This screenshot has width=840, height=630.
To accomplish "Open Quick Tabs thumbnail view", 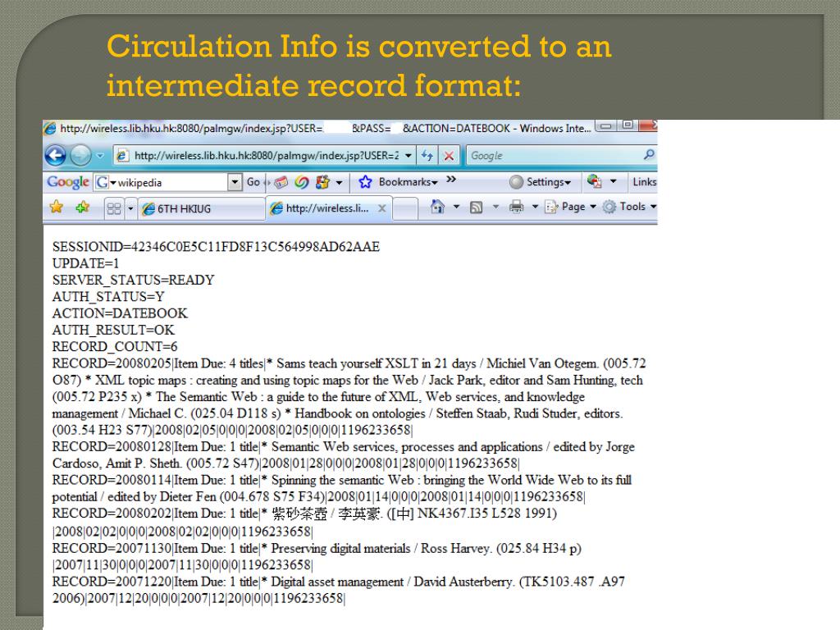I will 113,208.
